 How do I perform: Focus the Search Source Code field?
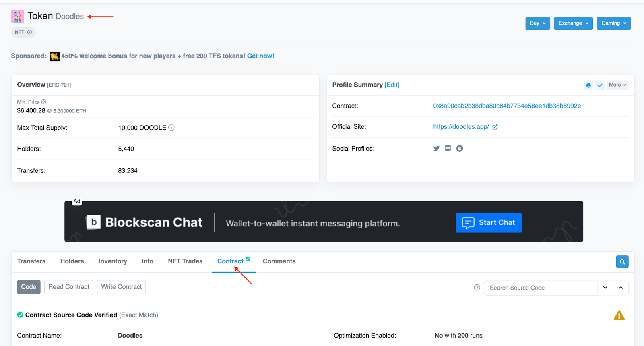click(x=541, y=288)
